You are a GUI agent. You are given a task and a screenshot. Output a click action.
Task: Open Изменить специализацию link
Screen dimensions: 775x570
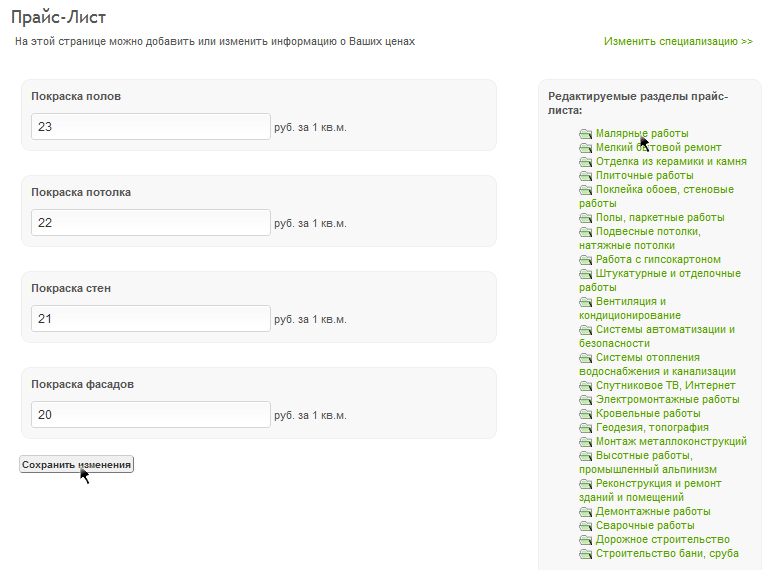tap(677, 42)
